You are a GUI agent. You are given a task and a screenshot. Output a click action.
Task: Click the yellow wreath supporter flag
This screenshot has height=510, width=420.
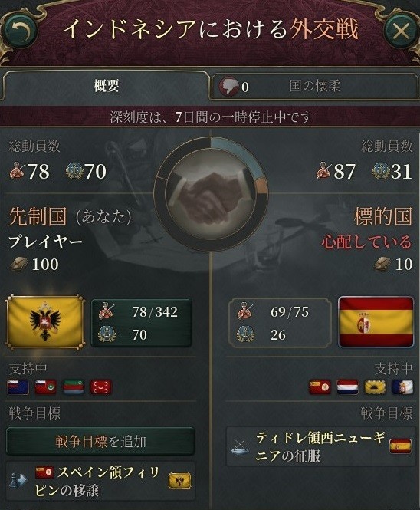[x=375, y=387]
